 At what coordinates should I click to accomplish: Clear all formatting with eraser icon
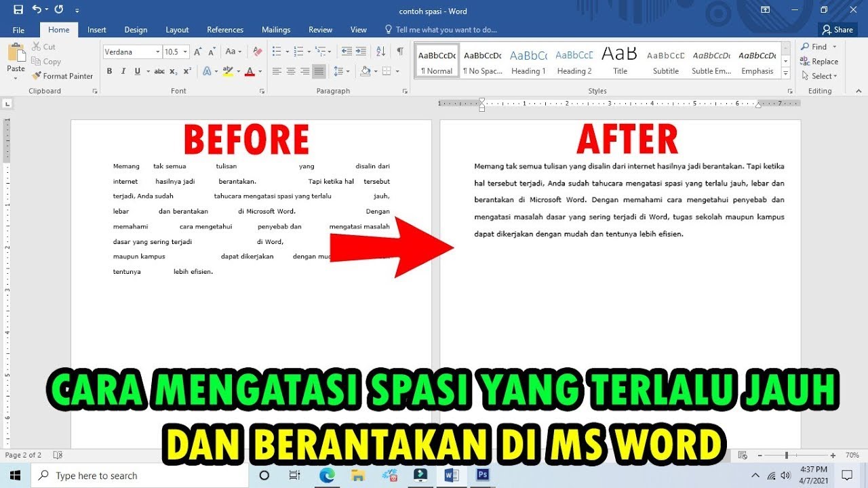pyautogui.click(x=257, y=52)
